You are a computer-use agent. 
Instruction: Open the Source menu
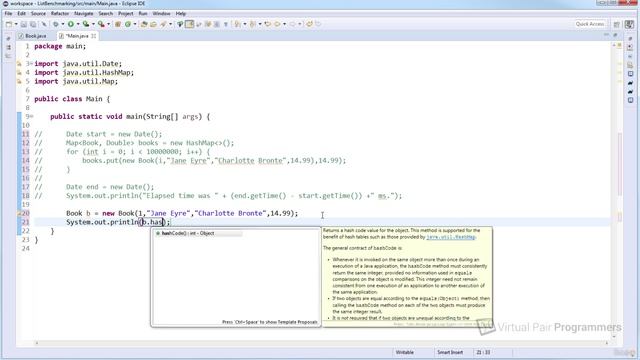click(38, 13)
